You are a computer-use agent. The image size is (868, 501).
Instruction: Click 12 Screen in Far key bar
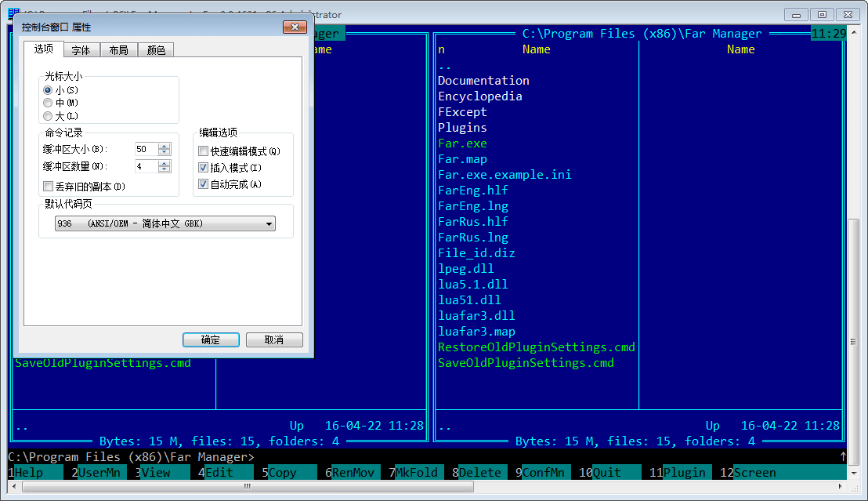coord(783,473)
